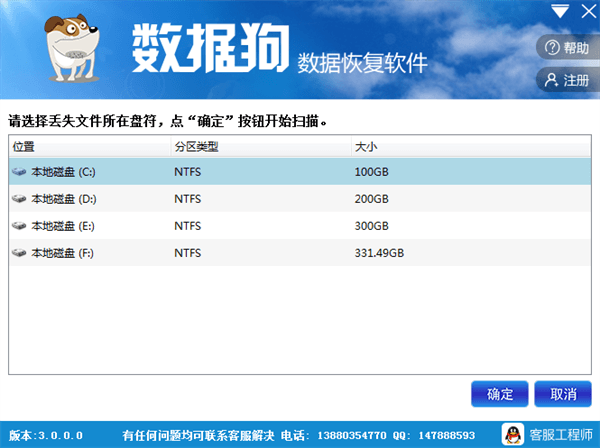Click the 取消 cancel button
The height and width of the screenshot is (448, 600).
point(563,394)
